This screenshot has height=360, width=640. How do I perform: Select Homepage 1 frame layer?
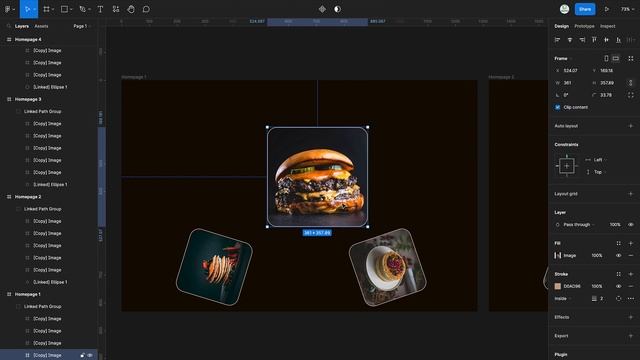pos(27,294)
